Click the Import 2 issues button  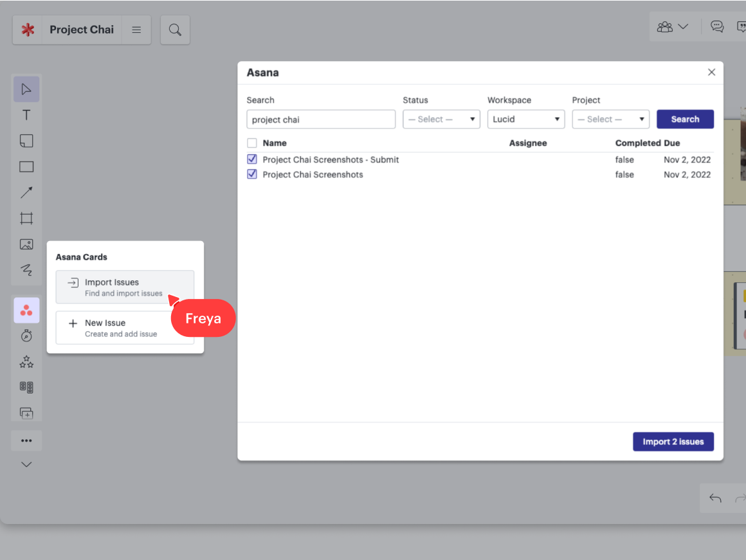(x=673, y=442)
